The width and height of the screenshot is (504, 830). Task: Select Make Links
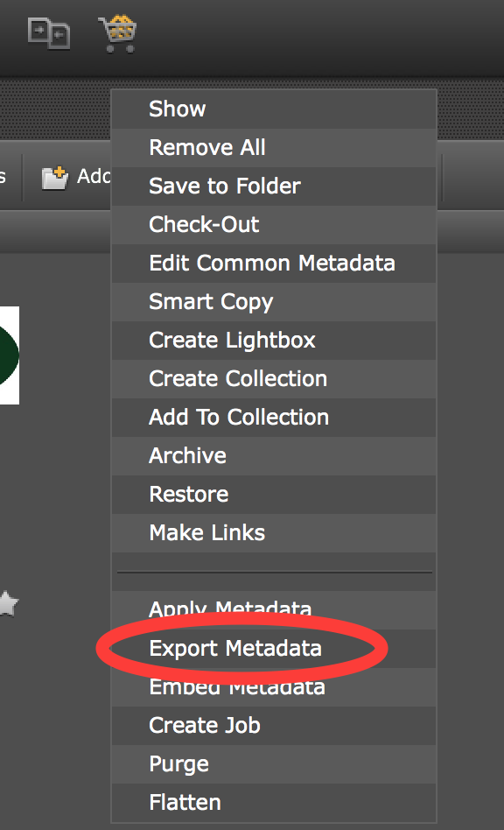(x=273, y=533)
